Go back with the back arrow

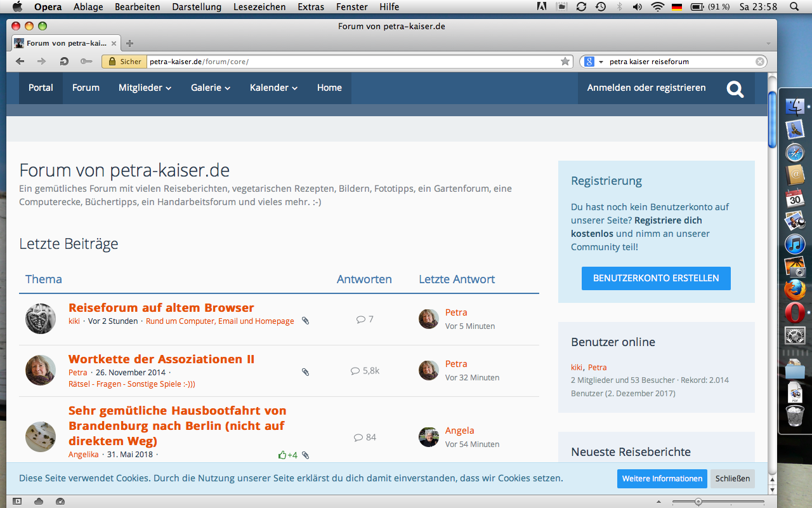point(20,62)
